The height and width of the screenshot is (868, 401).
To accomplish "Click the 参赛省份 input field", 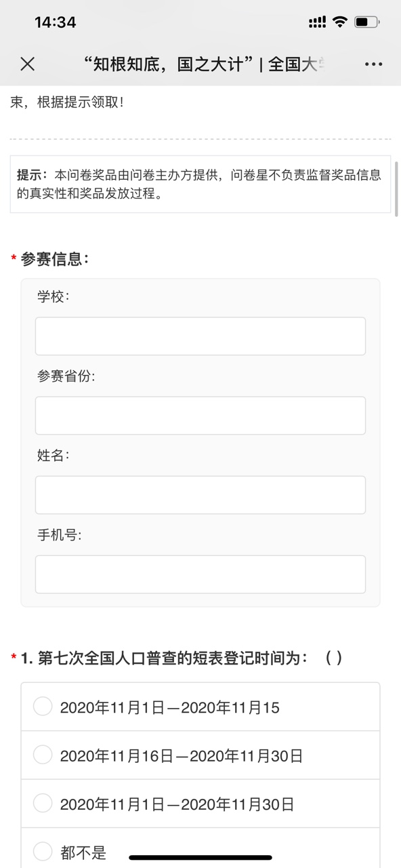I will coord(200,415).
